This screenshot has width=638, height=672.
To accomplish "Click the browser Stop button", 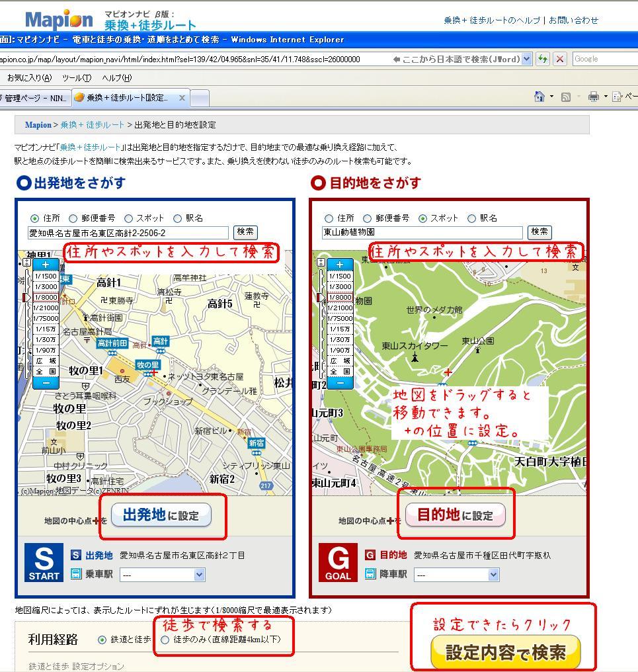I will coord(559,59).
